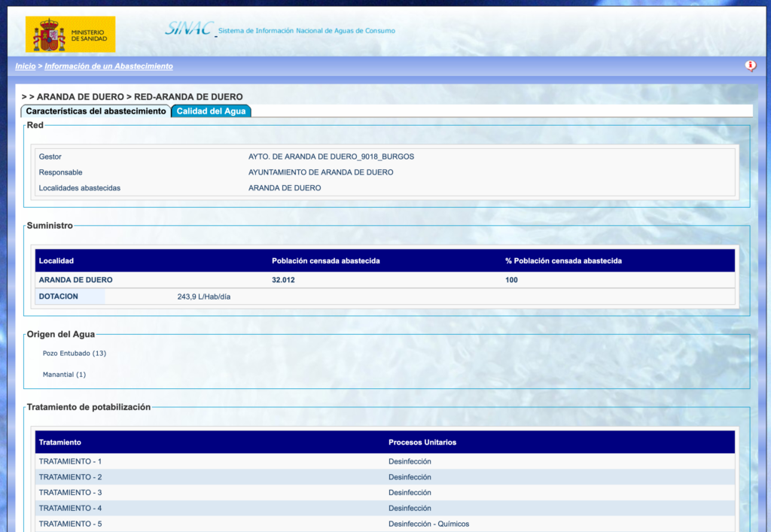Select the TRATAMIENTO - 5 row

pos(385,524)
